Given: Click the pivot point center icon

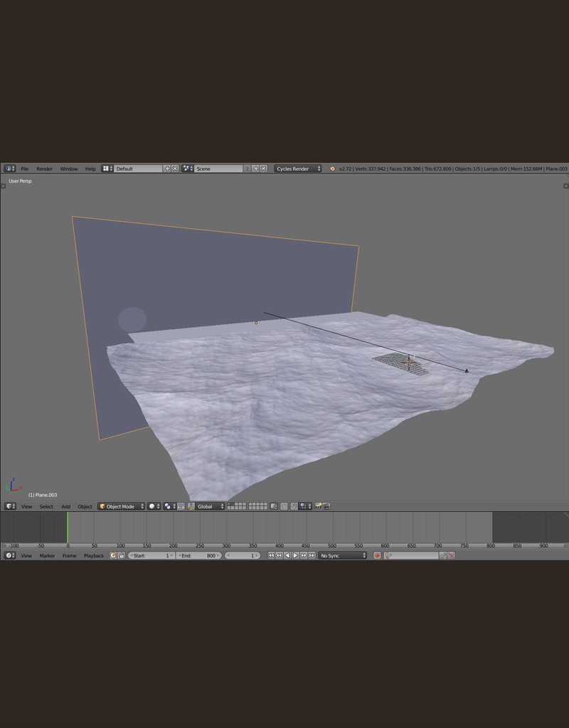Looking at the screenshot, I should (166, 505).
